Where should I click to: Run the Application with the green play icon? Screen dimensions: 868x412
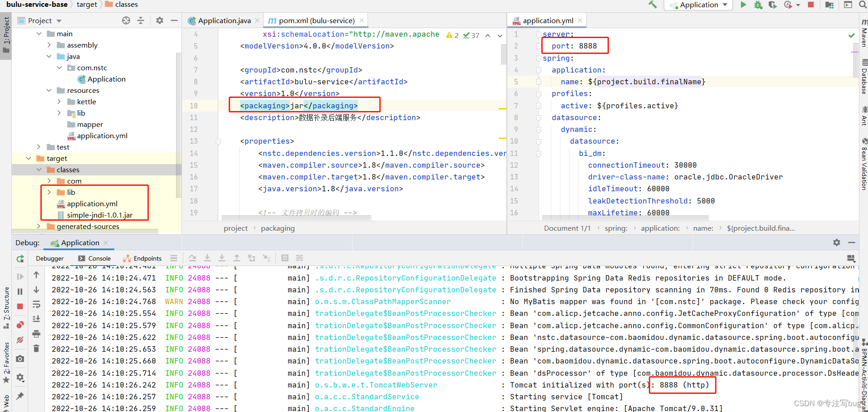pyautogui.click(x=743, y=5)
